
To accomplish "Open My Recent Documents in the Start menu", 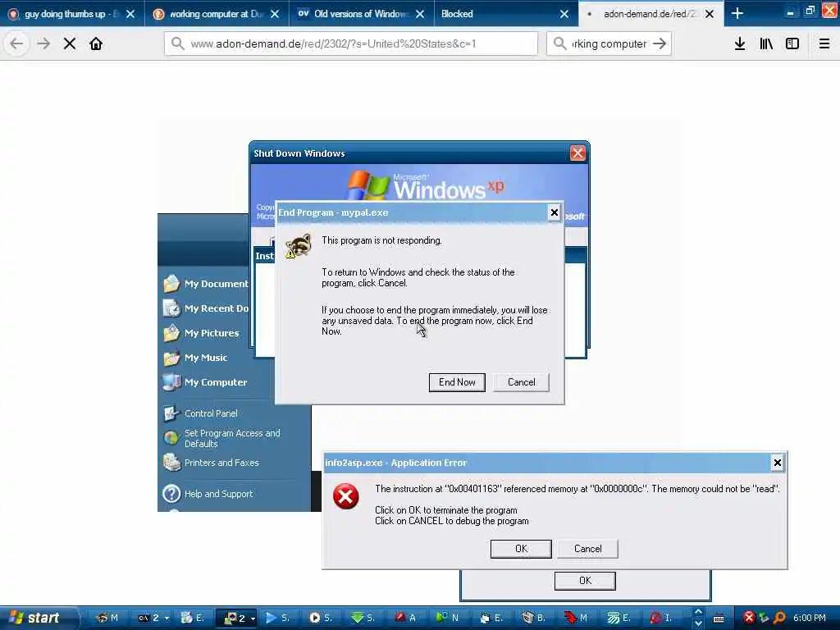I will 206,308.
